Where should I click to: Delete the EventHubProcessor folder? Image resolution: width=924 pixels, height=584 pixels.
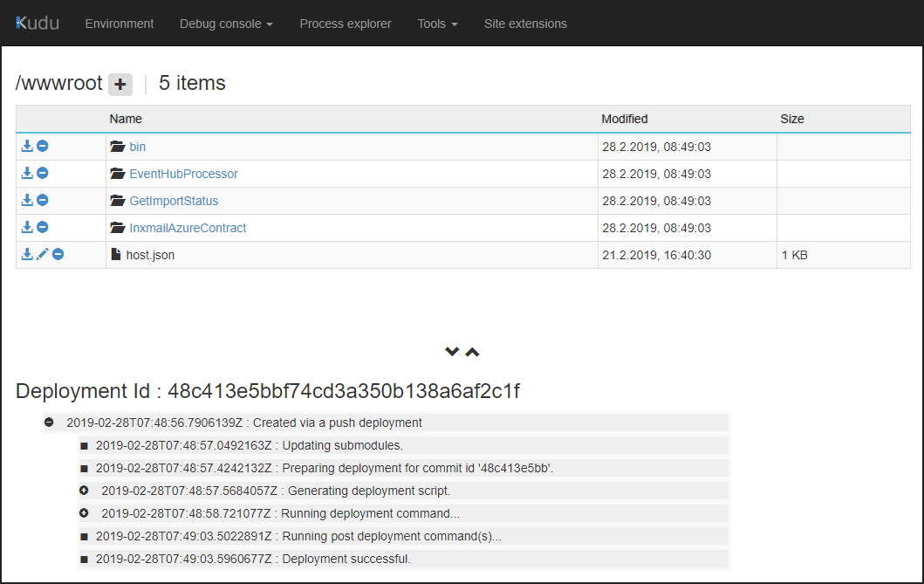43,173
